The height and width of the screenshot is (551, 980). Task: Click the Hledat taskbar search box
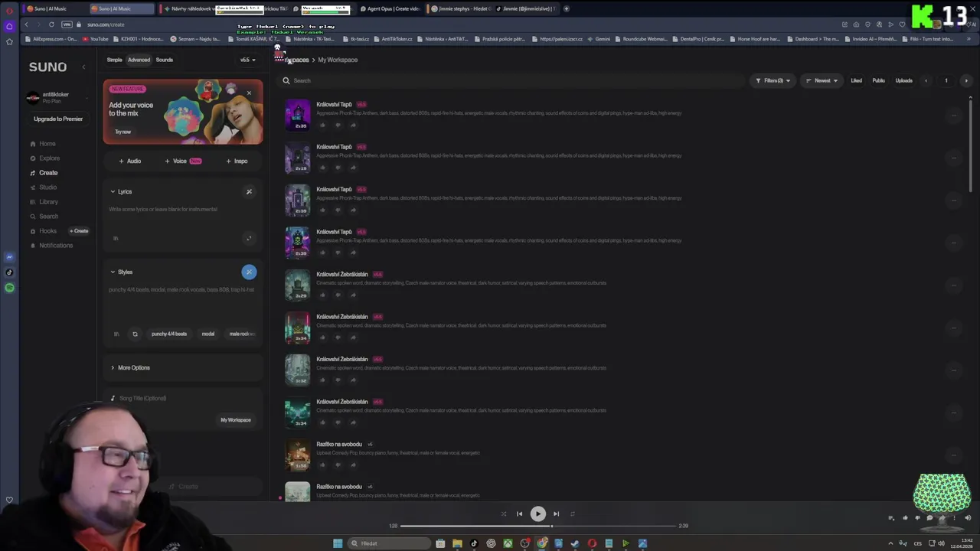point(389,543)
